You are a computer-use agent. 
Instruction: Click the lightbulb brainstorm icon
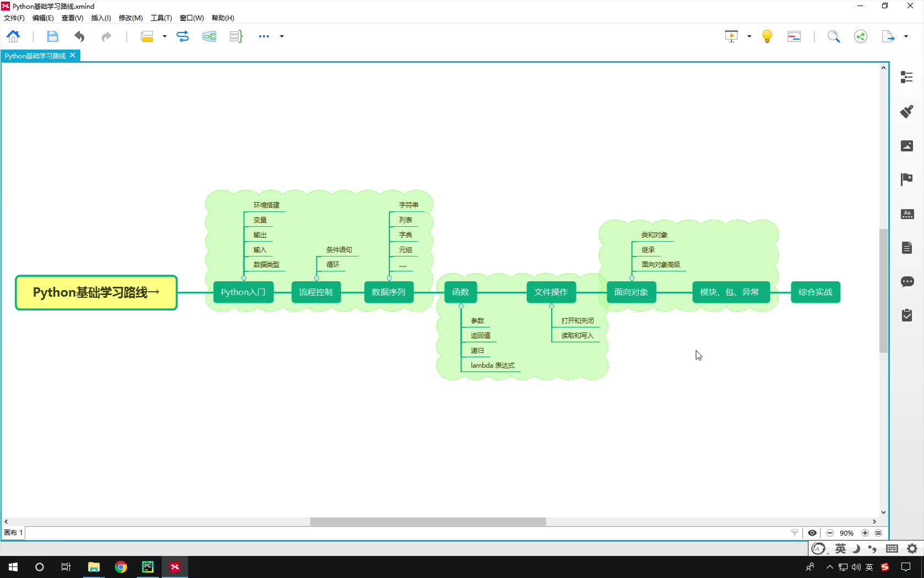[767, 36]
